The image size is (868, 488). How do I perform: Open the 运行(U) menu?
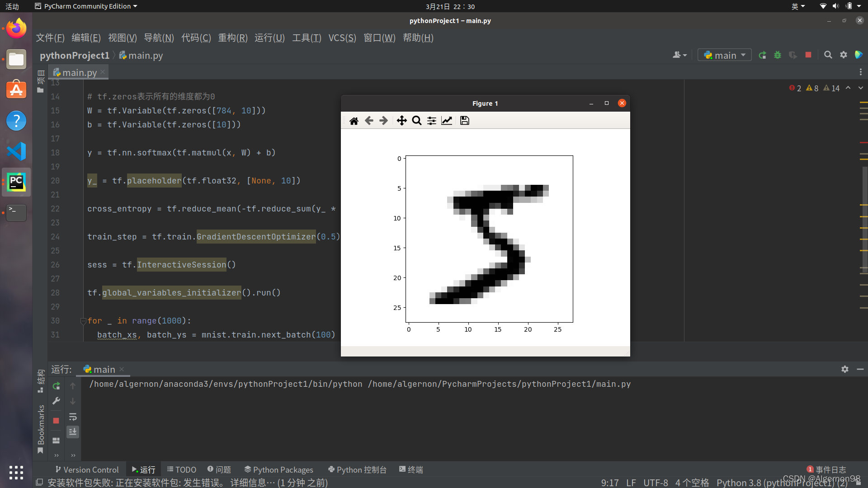[x=269, y=38]
